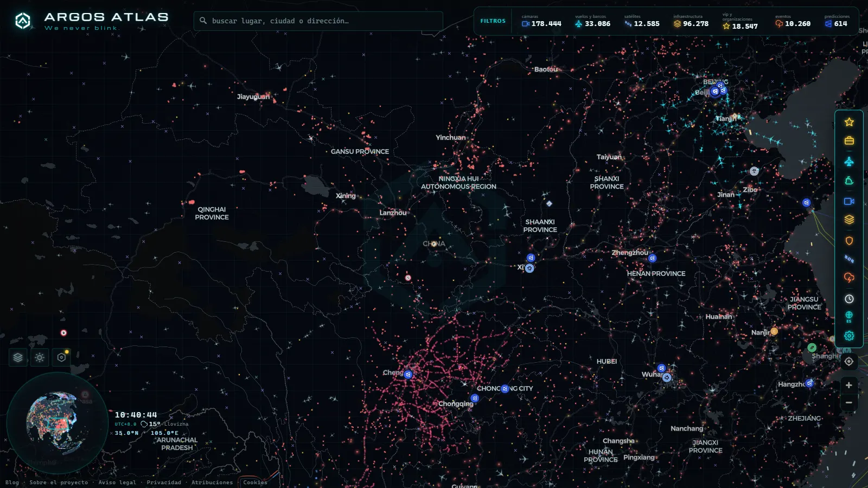Click the orange marker beside Nanjing
The width and height of the screenshot is (868, 488).
click(774, 331)
